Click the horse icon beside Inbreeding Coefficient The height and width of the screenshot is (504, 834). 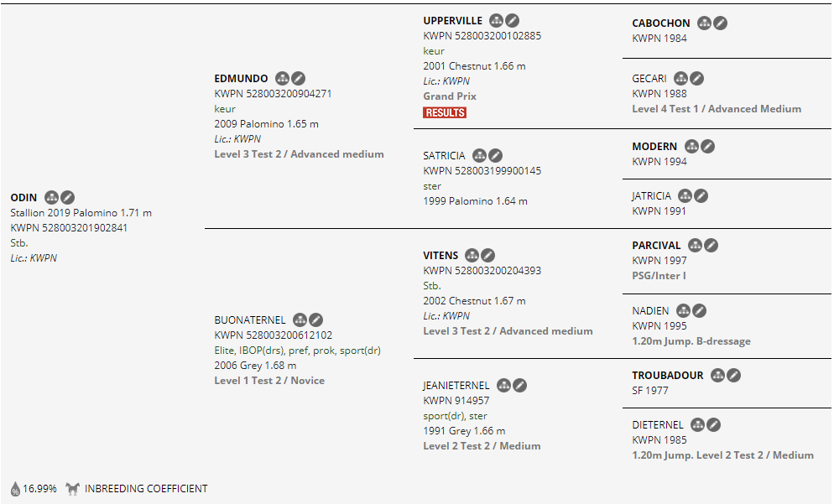point(71,489)
